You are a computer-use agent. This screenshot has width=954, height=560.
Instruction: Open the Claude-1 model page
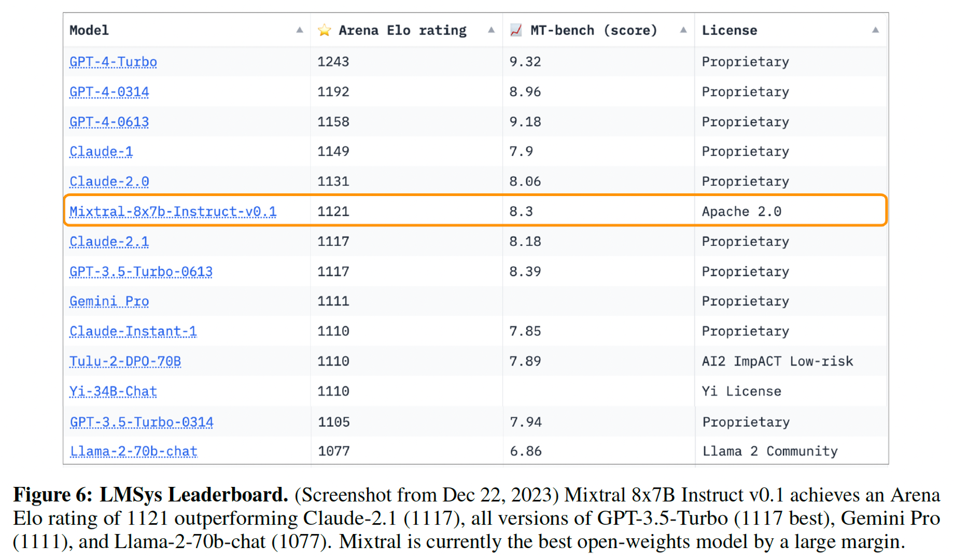101,151
